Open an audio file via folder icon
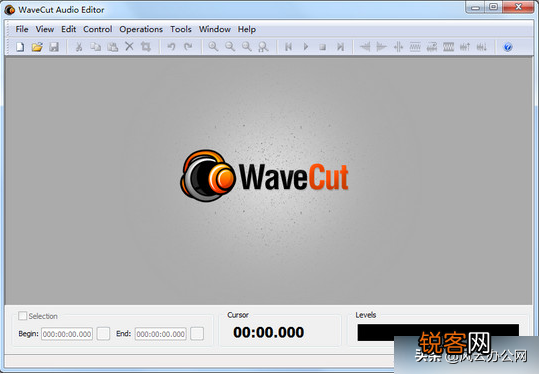Image resolution: width=539 pixels, height=374 pixels. pos(37,46)
